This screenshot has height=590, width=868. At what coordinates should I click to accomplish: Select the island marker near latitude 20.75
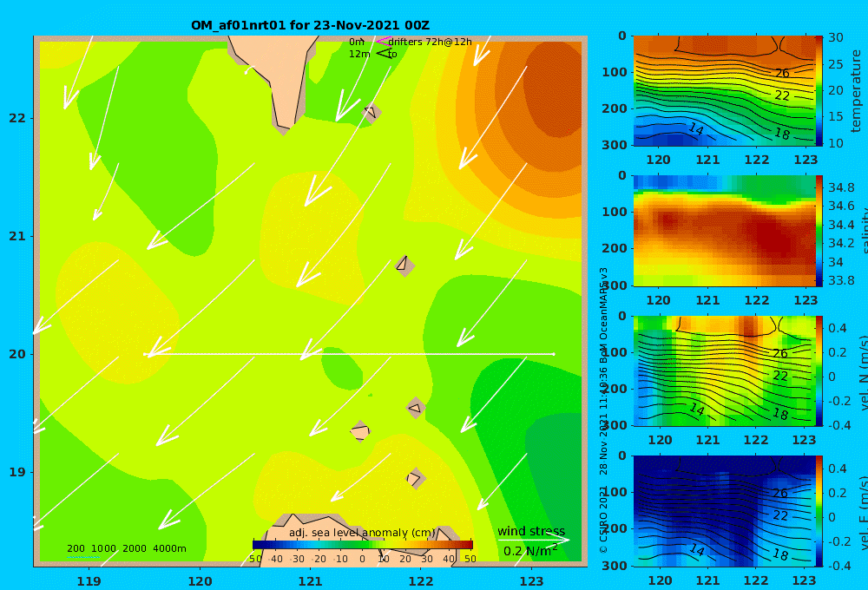(404, 265)
